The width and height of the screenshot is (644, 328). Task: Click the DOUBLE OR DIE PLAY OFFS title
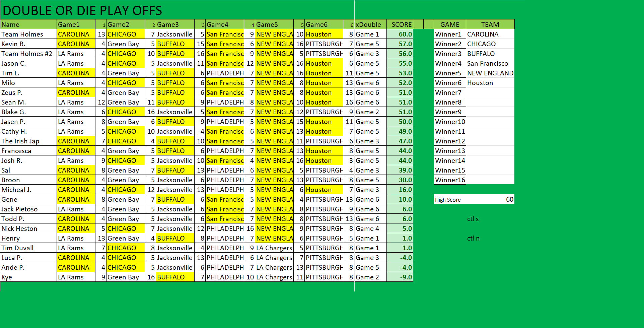[x=82, y=11]
